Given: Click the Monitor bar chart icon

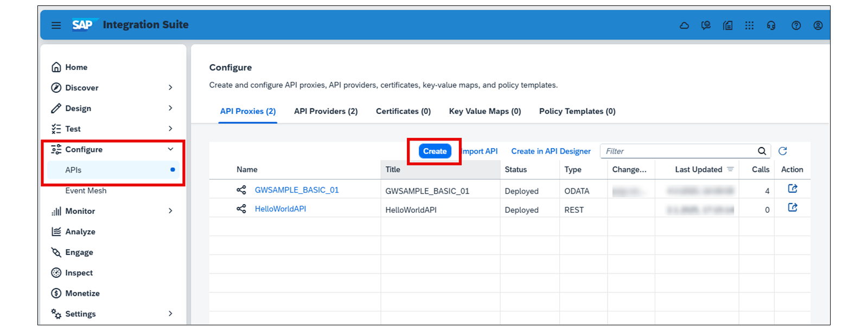Looking at the screenshot, I should [x=56, y=211].
